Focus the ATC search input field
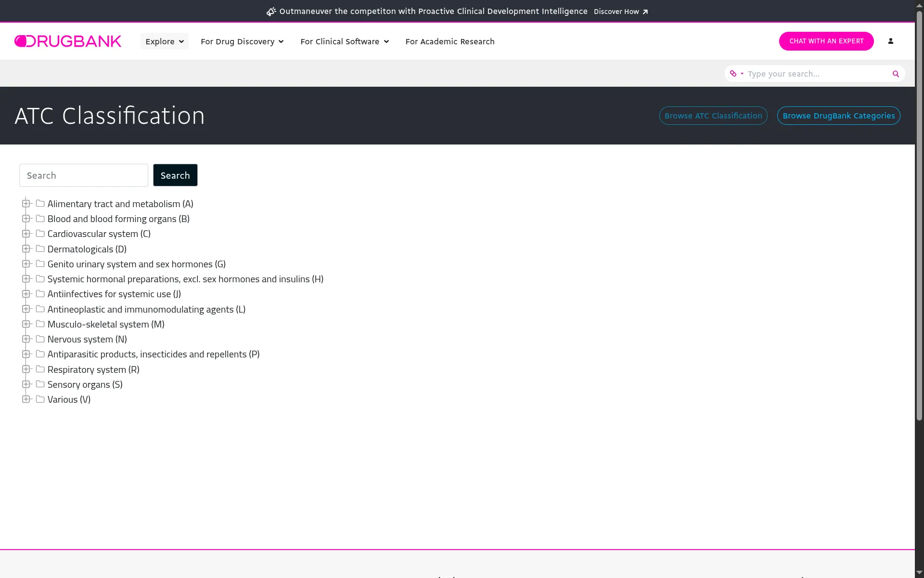Screen dimensions: 924x578 (84, 175)
